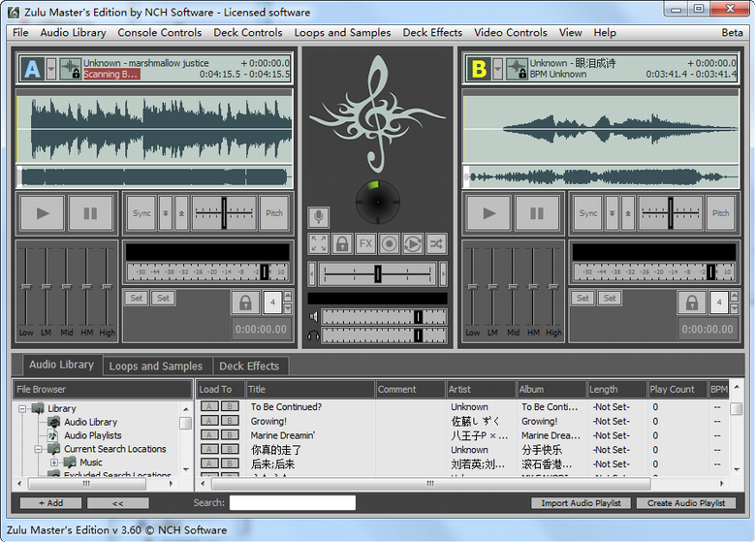
Task: Click the center crossfader slider handle
Action: coord(378,273)
